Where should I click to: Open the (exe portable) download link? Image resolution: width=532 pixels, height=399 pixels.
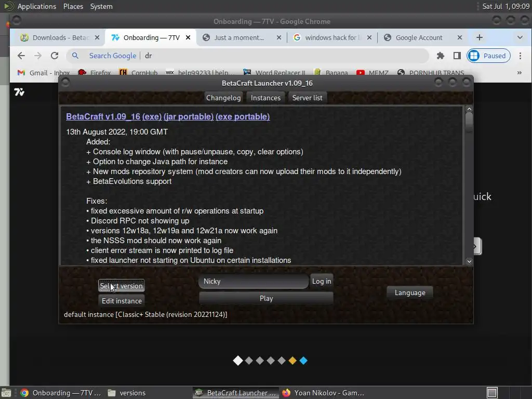pyautogui.click(x=243, y=116)
